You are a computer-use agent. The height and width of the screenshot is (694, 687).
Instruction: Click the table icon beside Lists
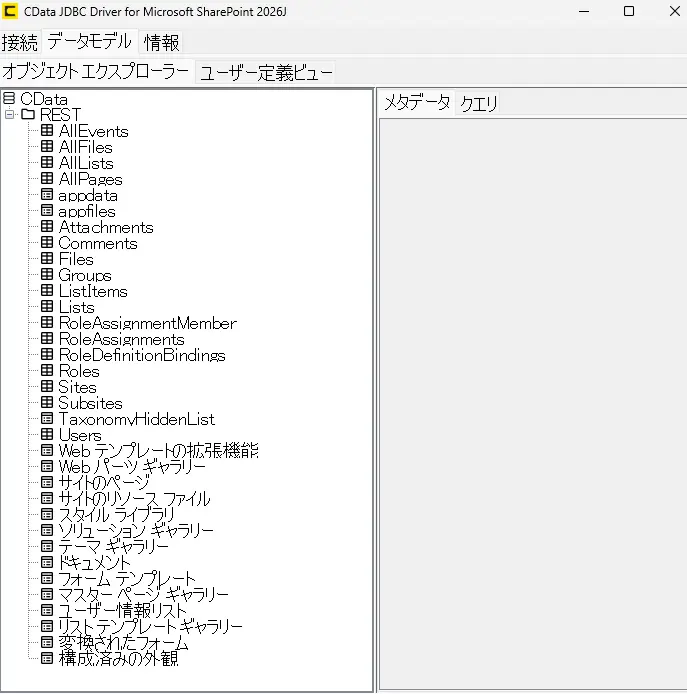pos(47,306)
